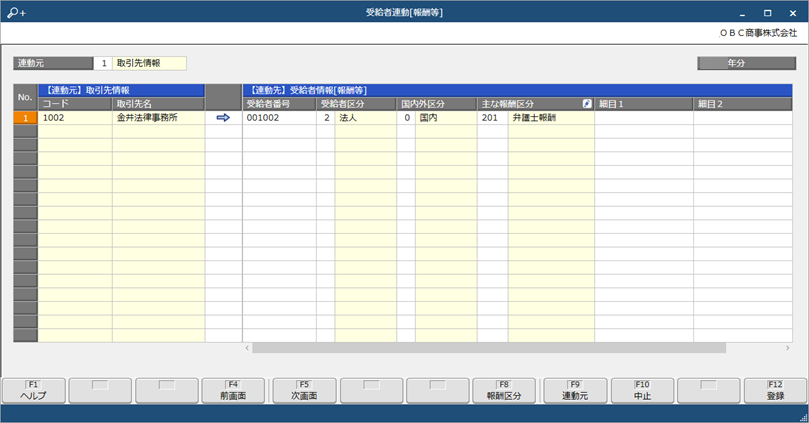Viewport: 809px width, 423px height.
Task: Click 受給者番号 cell 001002
Action: click(279, 118)
